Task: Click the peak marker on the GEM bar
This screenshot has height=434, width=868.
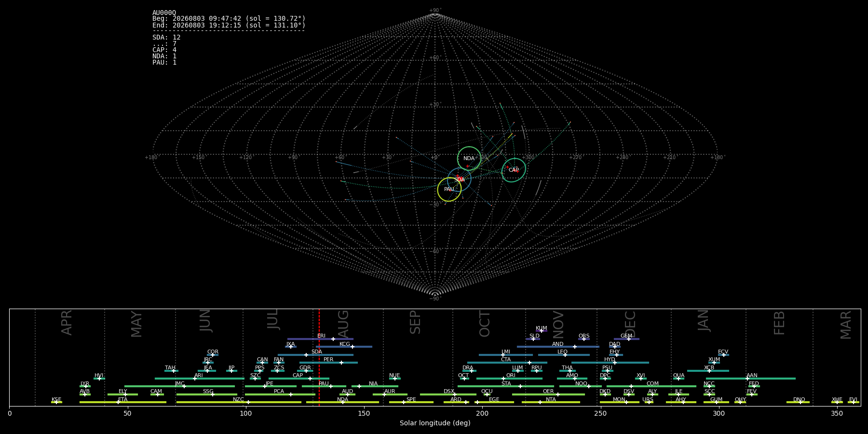Action: (629, 339)
